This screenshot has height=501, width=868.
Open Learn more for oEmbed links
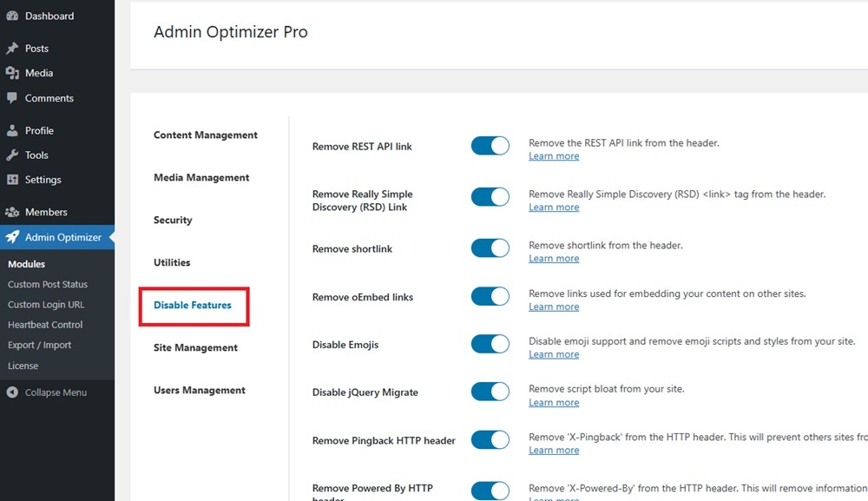554,307
